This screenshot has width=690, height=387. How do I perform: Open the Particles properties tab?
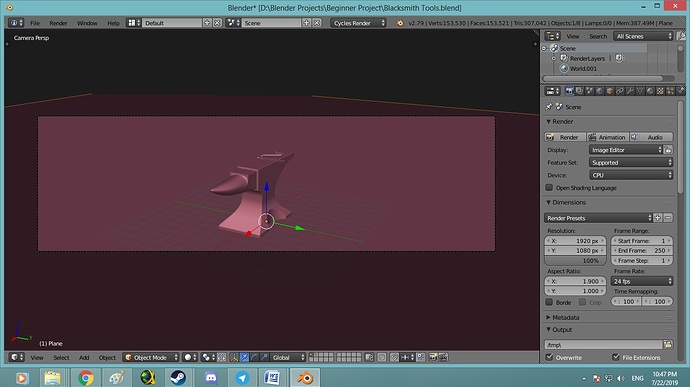[671, 91]
